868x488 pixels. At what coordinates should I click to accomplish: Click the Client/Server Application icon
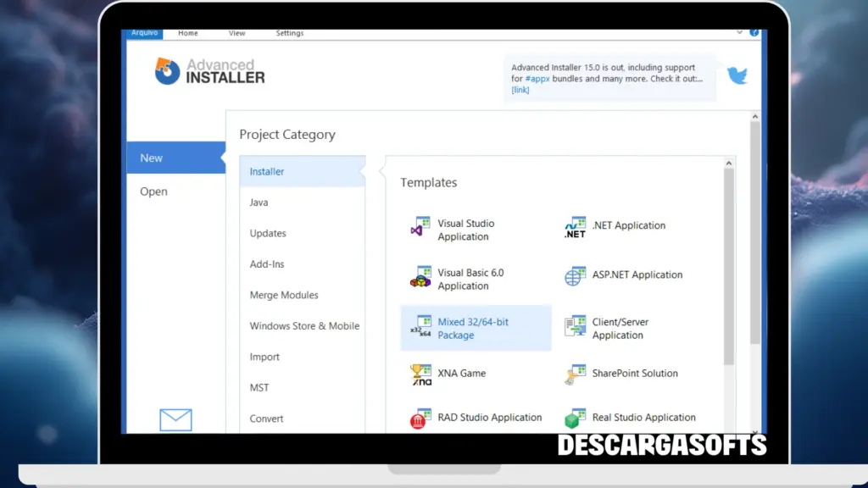(574, 324)
